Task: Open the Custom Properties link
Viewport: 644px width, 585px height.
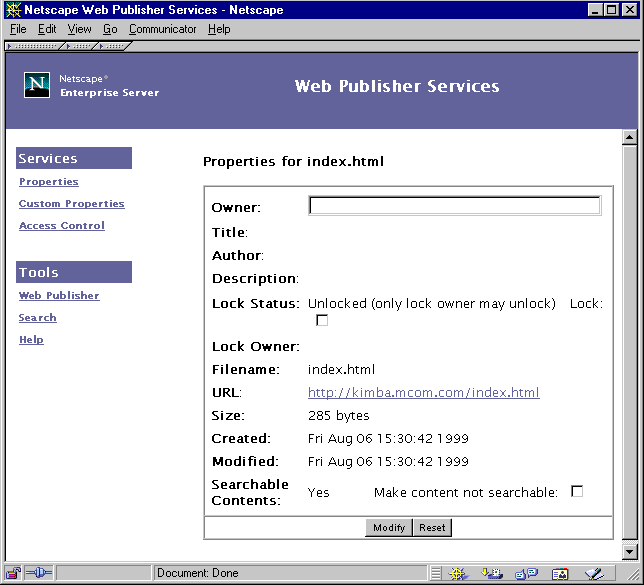Action: point(71,203)
